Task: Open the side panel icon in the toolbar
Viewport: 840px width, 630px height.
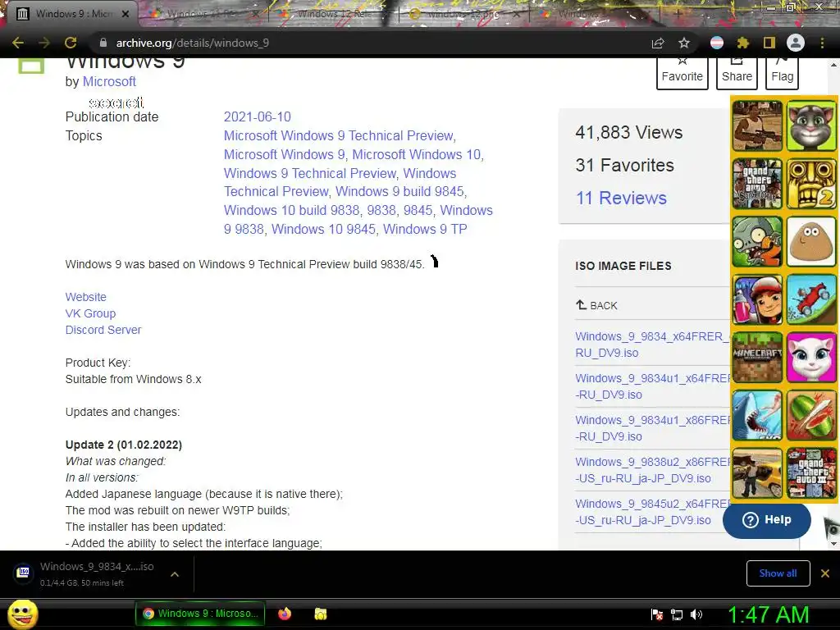Action: 769,43
